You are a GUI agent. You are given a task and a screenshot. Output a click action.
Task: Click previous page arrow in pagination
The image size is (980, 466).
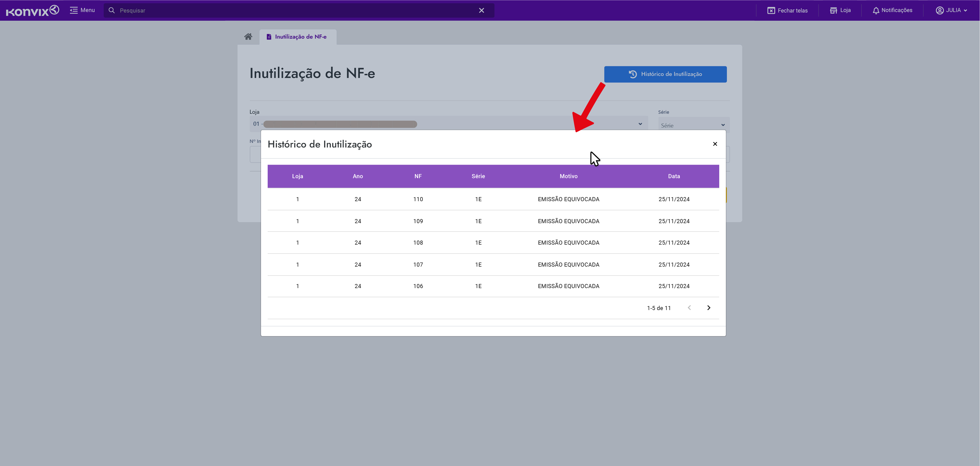coord(689,308)
